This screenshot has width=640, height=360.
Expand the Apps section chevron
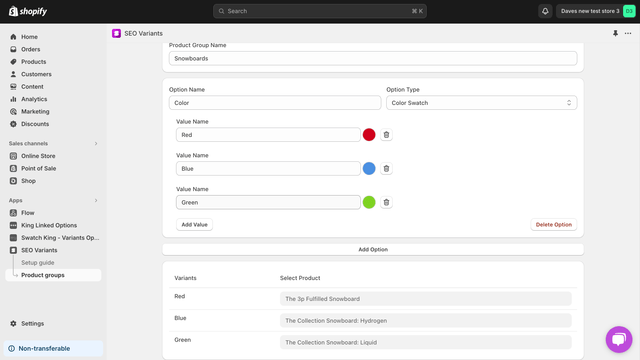[96, 200]
